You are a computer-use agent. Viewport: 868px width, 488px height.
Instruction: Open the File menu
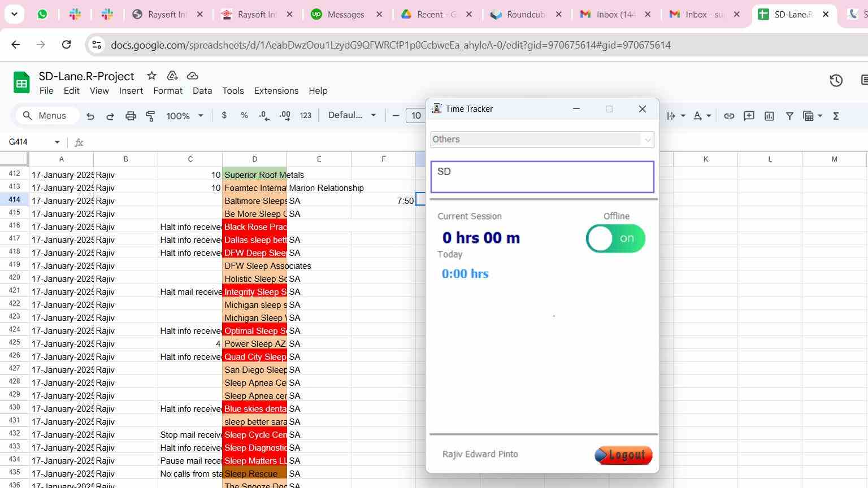click(46, 90)
